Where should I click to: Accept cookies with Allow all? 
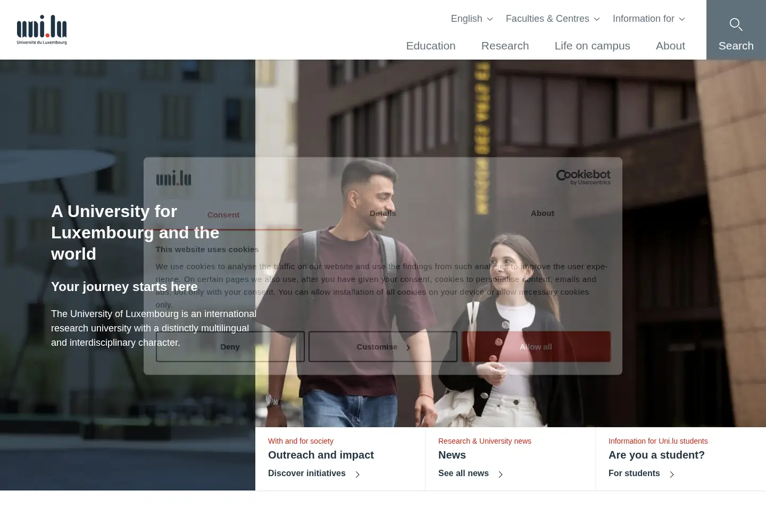pos(536,347)
